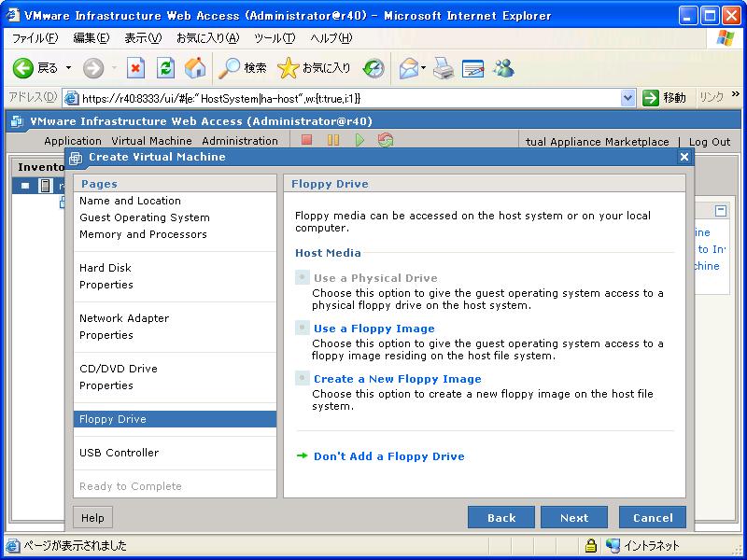This screenshot has height=560, width=747.
Task: Click the yellow Suspend pause icon
Action: (333, 140)
